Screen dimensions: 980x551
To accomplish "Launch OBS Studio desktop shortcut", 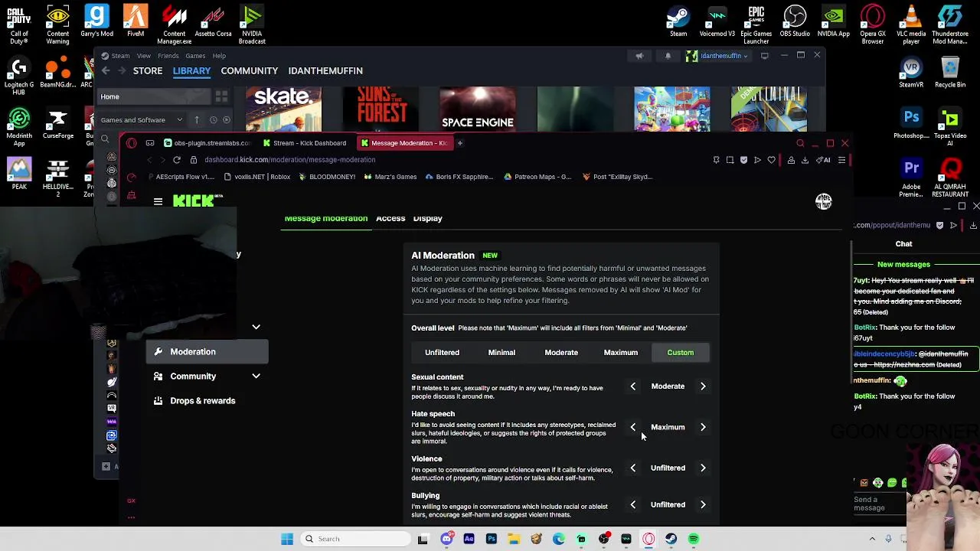I will (x=795, y=21).
